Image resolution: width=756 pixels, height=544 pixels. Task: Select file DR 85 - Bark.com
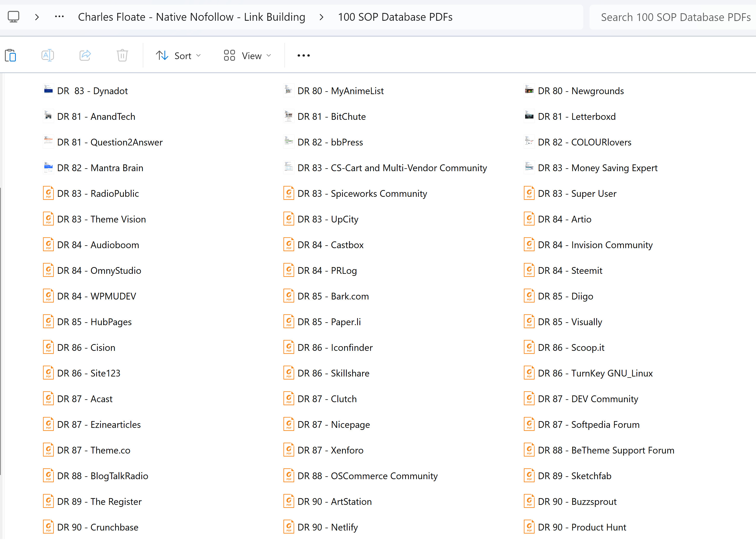point(326,296)
